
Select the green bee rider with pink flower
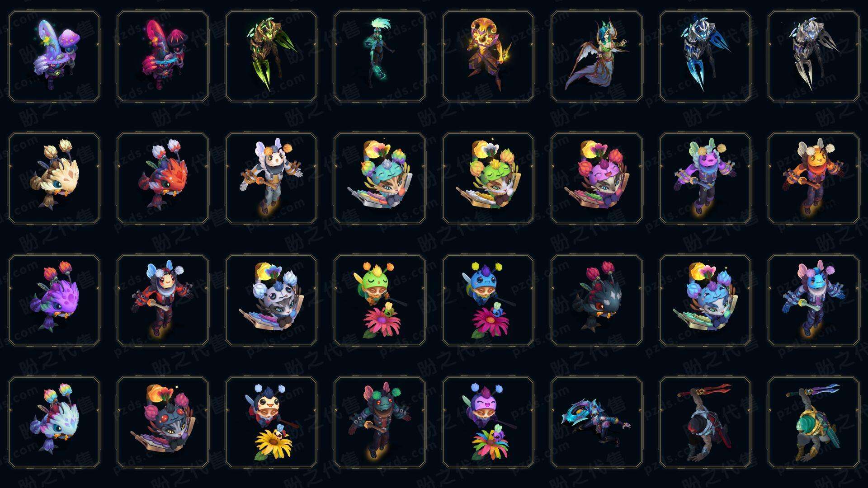click(x=380, y=300)
